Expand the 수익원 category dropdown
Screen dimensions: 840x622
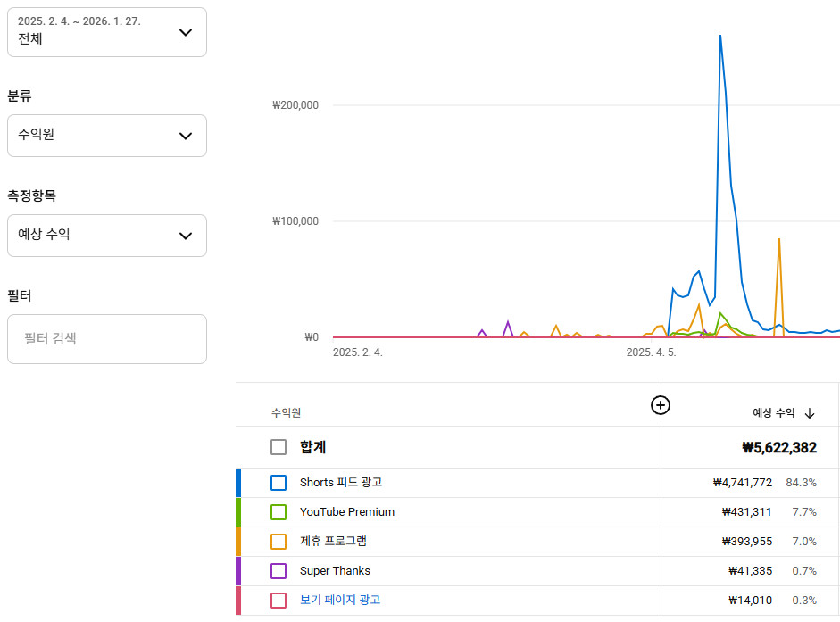point(106,136)
